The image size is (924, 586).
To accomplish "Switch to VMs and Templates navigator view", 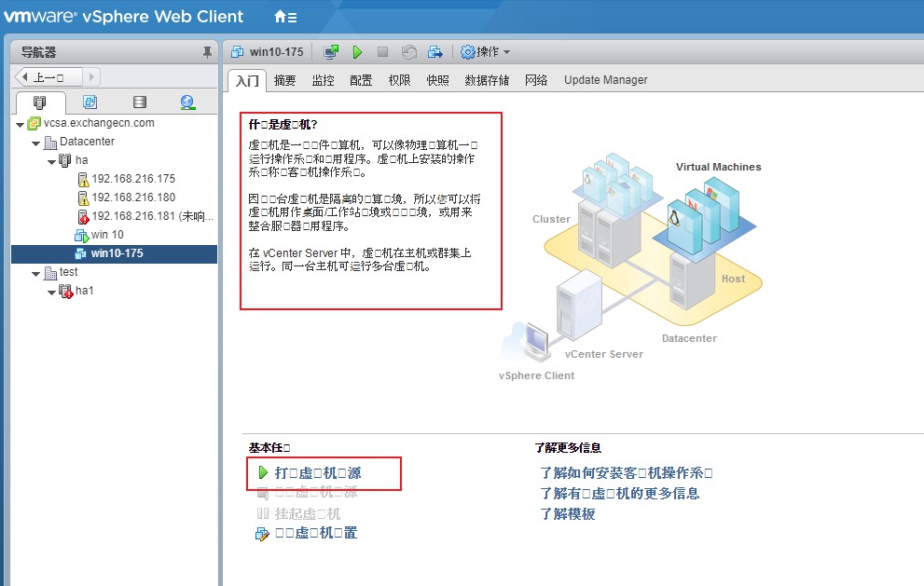I will (x=90, y=102).
